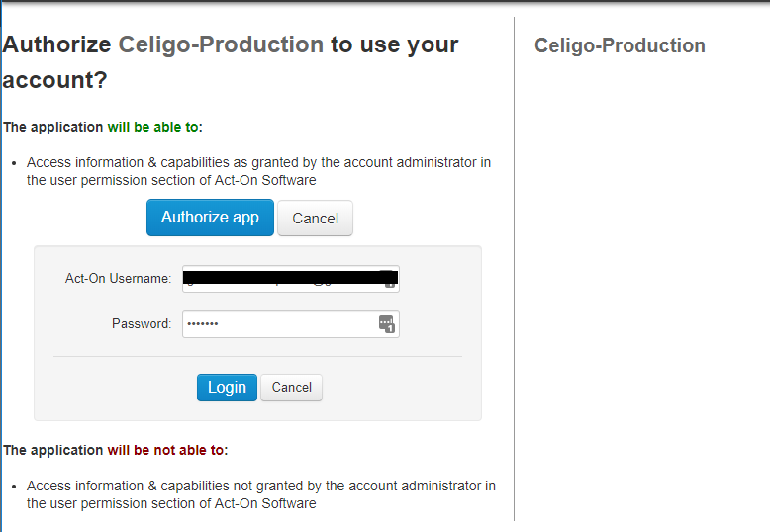Screen dimensions: 770x532
Task: Click the not granted access bullet description
Action: click(261, 494)
